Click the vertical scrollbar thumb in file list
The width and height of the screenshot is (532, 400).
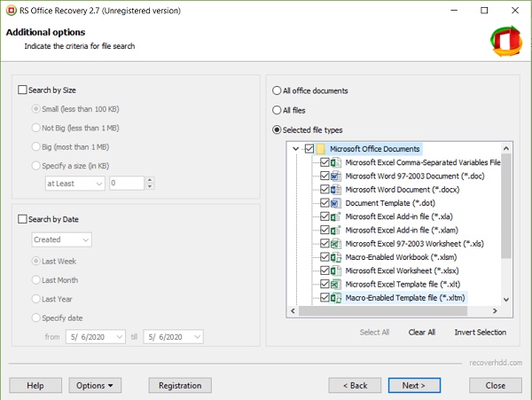[x=506, y=206]
